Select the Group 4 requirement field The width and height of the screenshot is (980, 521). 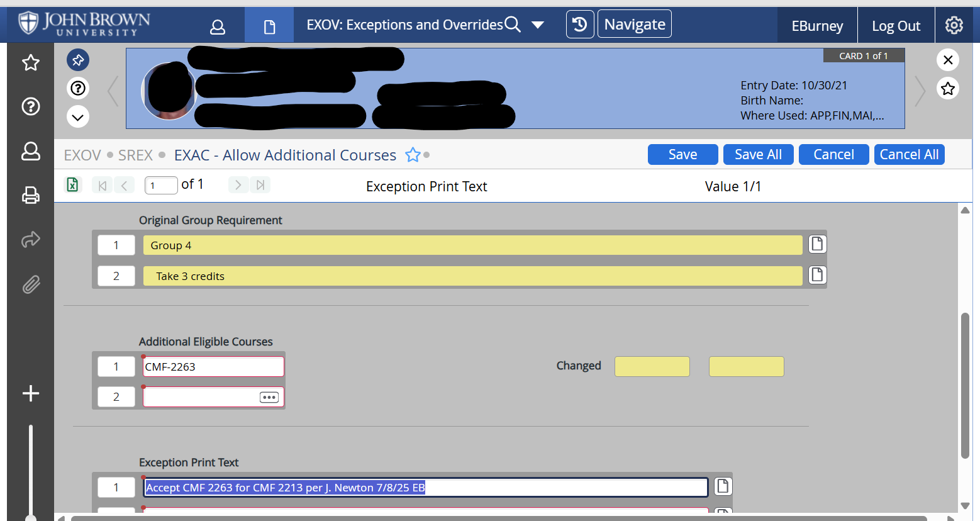[473, 245]
